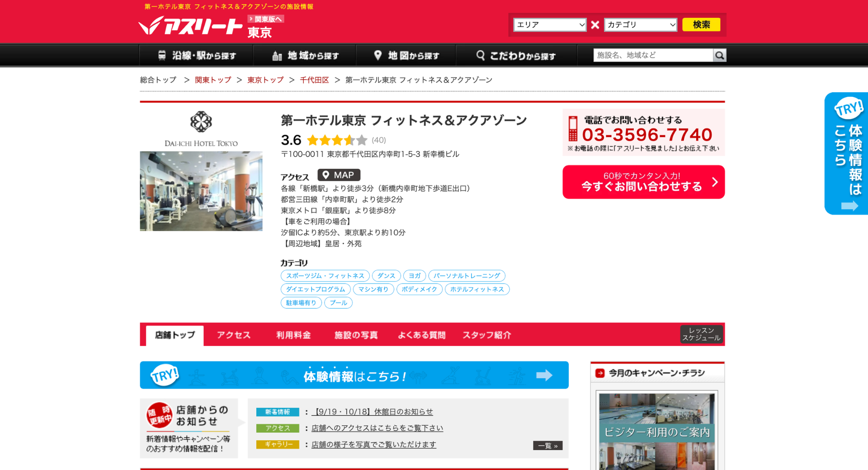Expand the カテゴリ dropdown
868x470 pixels.
click(x=640, y=24)
